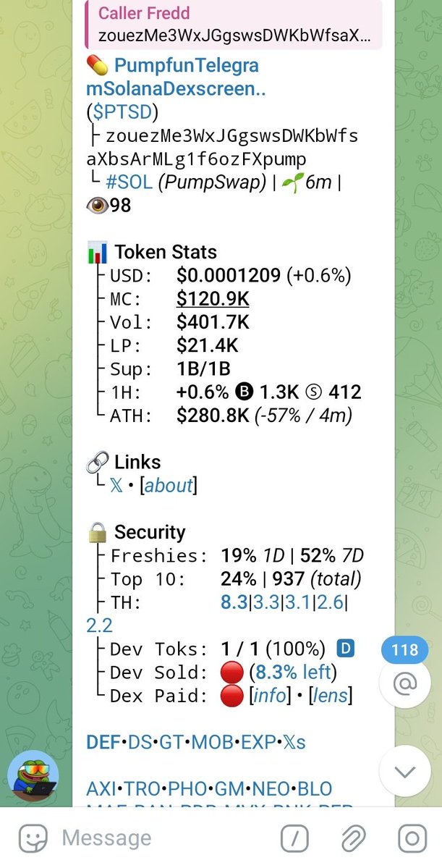Tap the mentions @ button
The height and width of the screenshot is (868, 442).
[x=405, y=683]
